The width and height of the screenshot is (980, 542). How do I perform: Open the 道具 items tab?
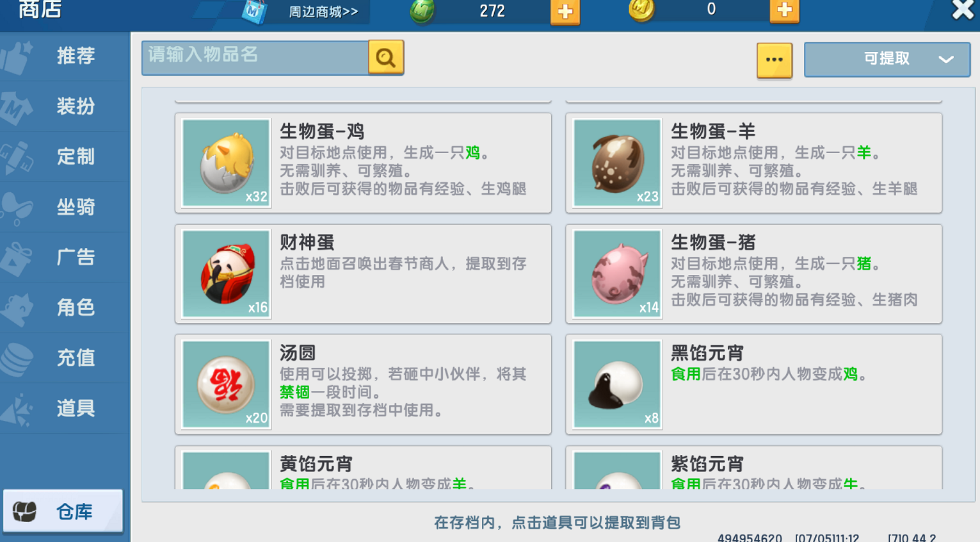click(65, 408)
